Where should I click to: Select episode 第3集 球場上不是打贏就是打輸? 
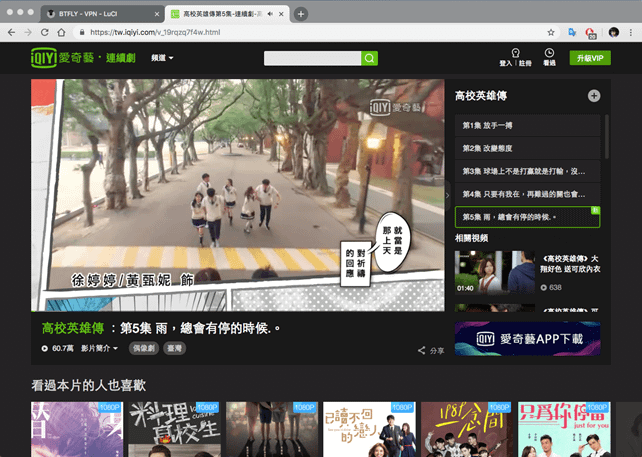click(527, 171)
